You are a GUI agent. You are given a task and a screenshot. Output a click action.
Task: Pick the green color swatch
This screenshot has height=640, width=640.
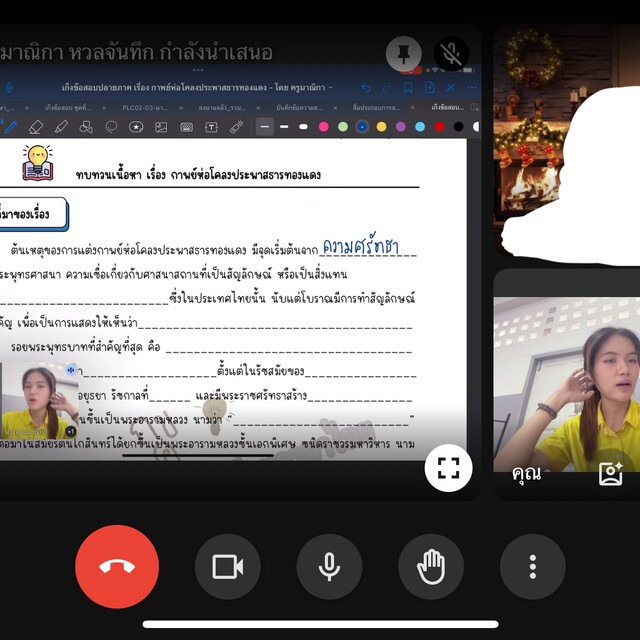pyautogui.click(x=342, y=127)
